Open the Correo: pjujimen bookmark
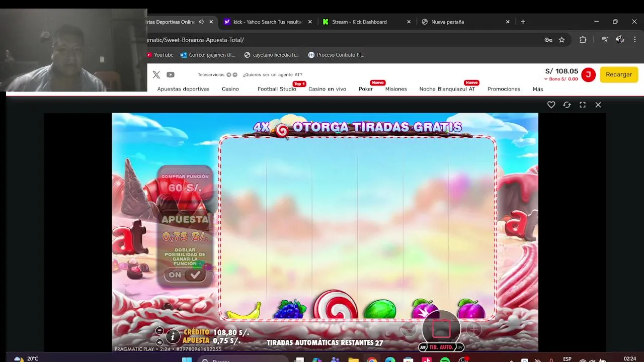The width and height of the screenshot is (644, 362). [208, 55]
